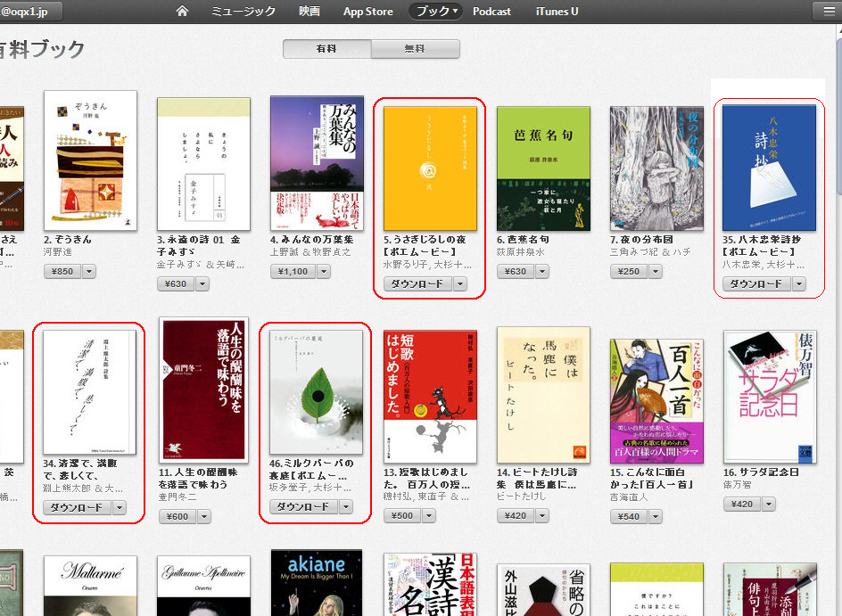Screen dimensions: 842x616
Task: Expand options arrow next to ¥1,100
Action: click(324, 272)
